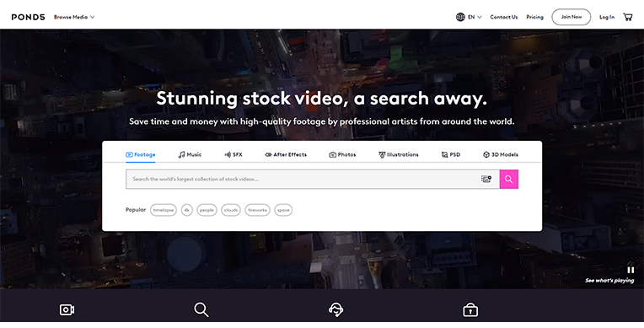Focus the stock videos search field
Image resolution: width=644 pixels, height=328 pixels.
click(303, 180)
